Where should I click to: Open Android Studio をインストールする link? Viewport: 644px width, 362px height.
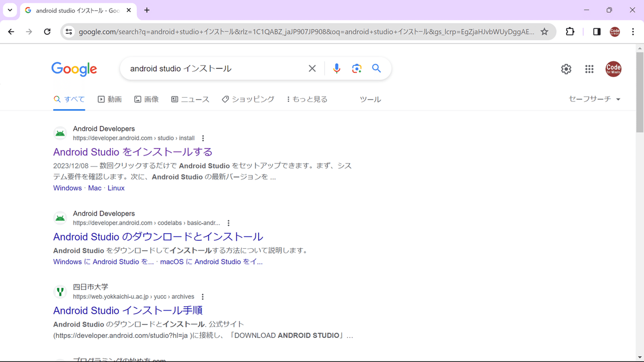pos(133,152)
